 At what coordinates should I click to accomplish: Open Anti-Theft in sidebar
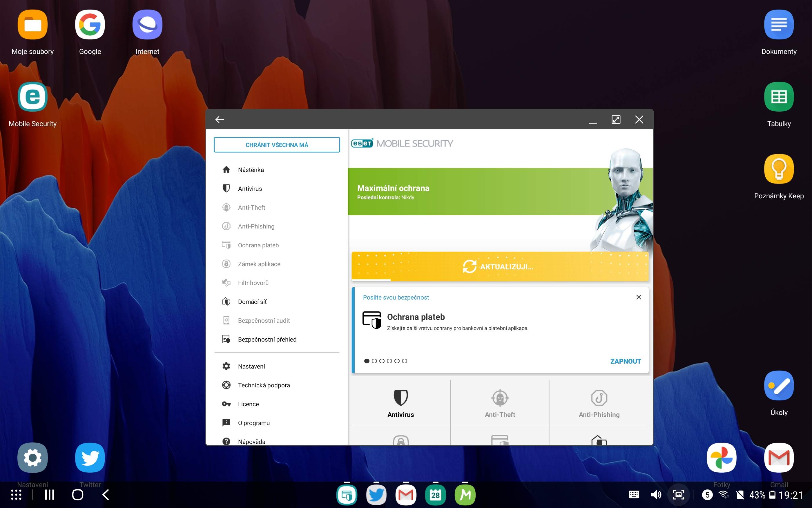coord(277,207)
